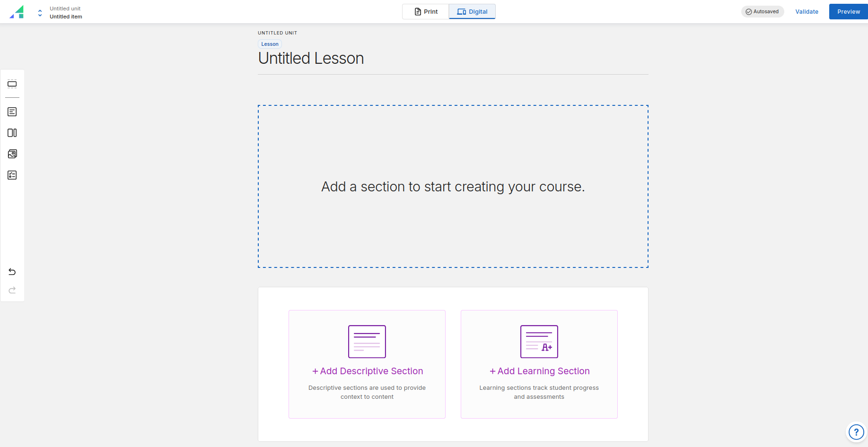Select the image media icon in sidebar
The height and width of the screenshot is (447, 868).
[x=12, y=154]
